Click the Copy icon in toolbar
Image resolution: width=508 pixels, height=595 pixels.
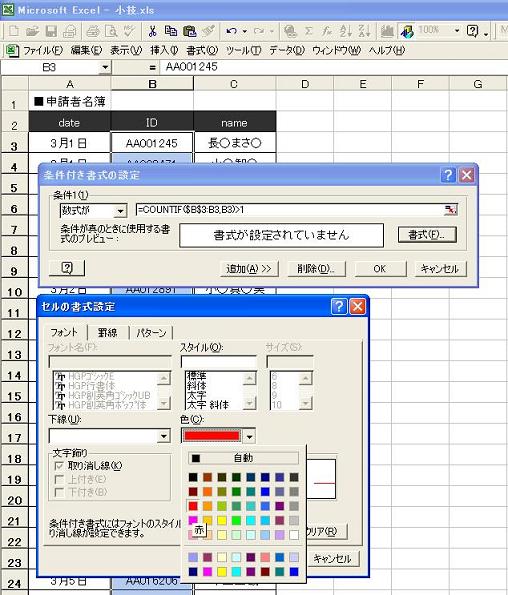[171, 31]
